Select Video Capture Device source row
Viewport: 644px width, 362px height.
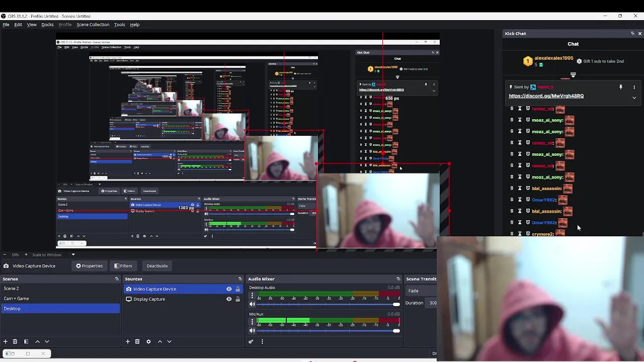(x=183, y=289)
